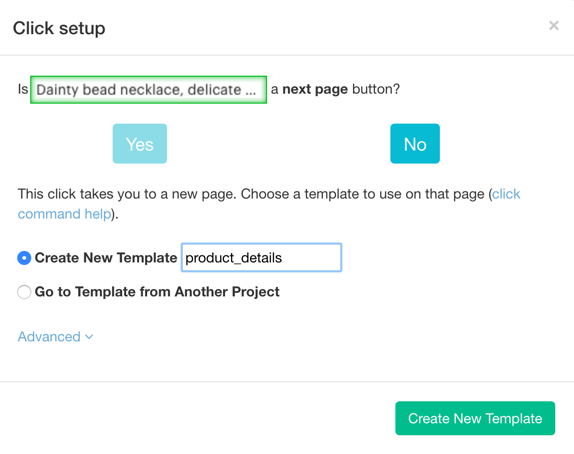Click 'This click takes you to a new page' text
The width and height of the screenshot is (574, 454).
pos(126,194)
